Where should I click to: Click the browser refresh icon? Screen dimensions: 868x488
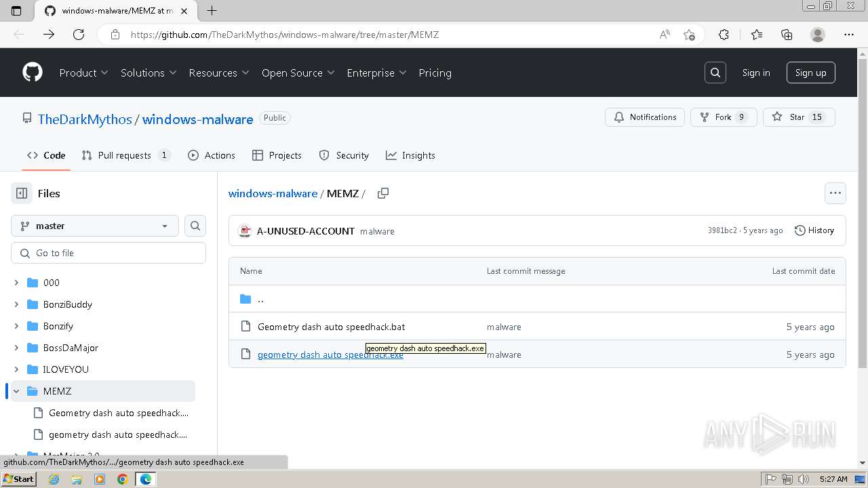click(79, 35)
